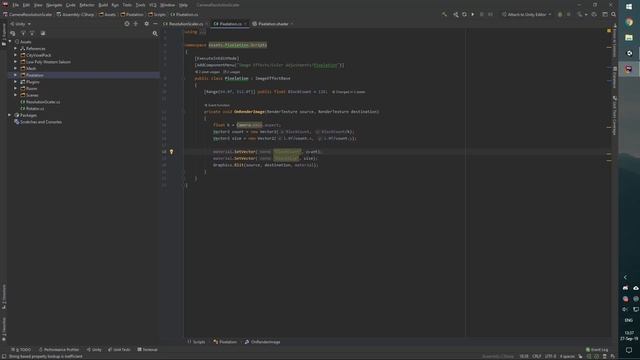Open the View menu
This screenshot has width=640, height=360.
click(38, 5)
